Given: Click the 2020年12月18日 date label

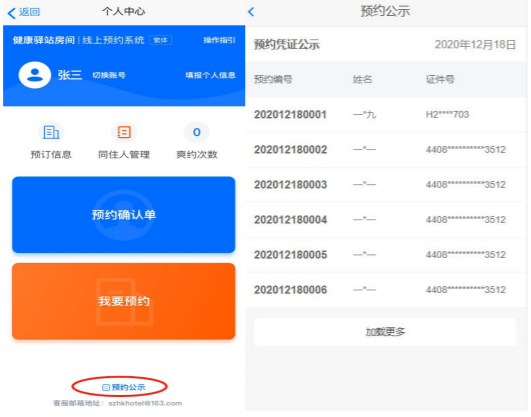Looking at the screenshot, I should pyautogui.click(x=475, y=44).
